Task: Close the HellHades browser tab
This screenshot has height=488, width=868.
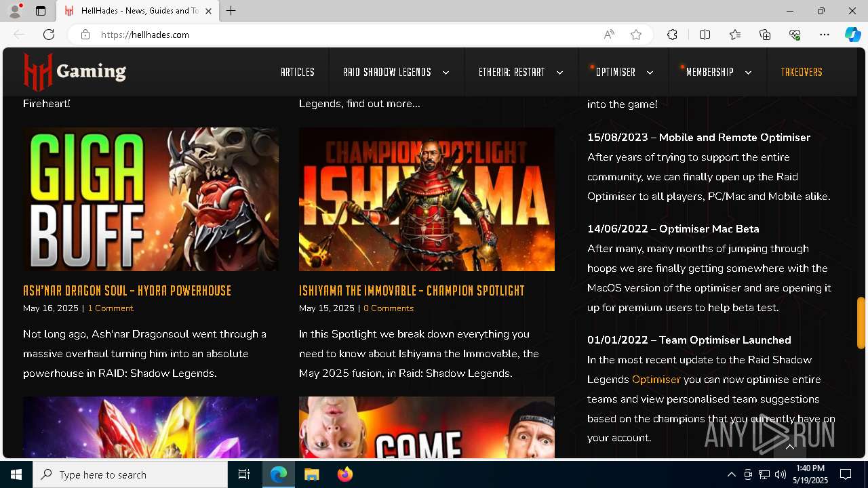Action: point(209,11)
